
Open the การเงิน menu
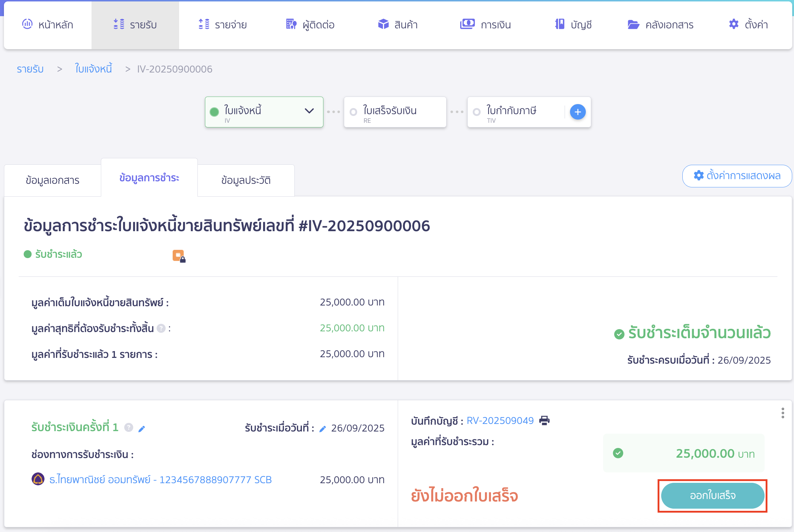(x=485, y=24)
